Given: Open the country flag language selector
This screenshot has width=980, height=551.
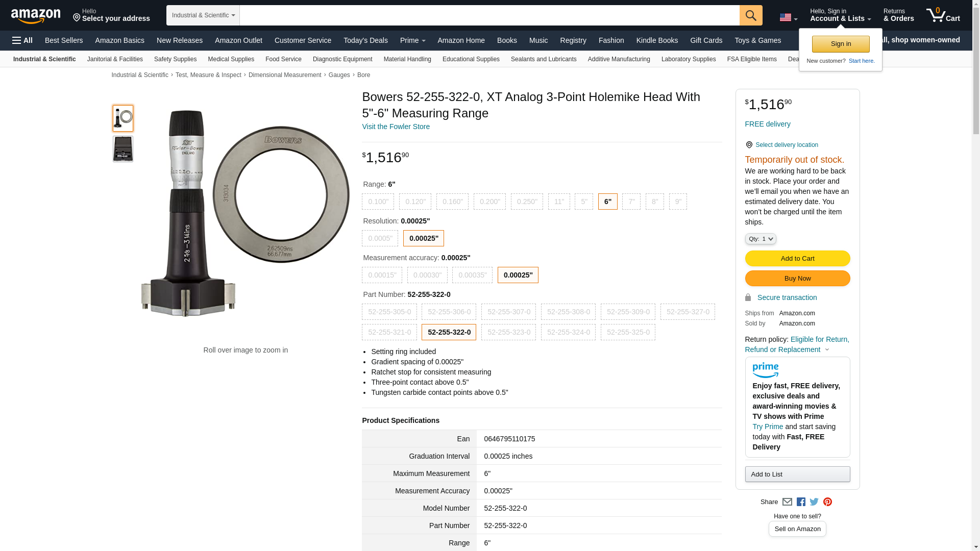Looking at the screenshot, I should pyautogui.click(x=788, y=17).
